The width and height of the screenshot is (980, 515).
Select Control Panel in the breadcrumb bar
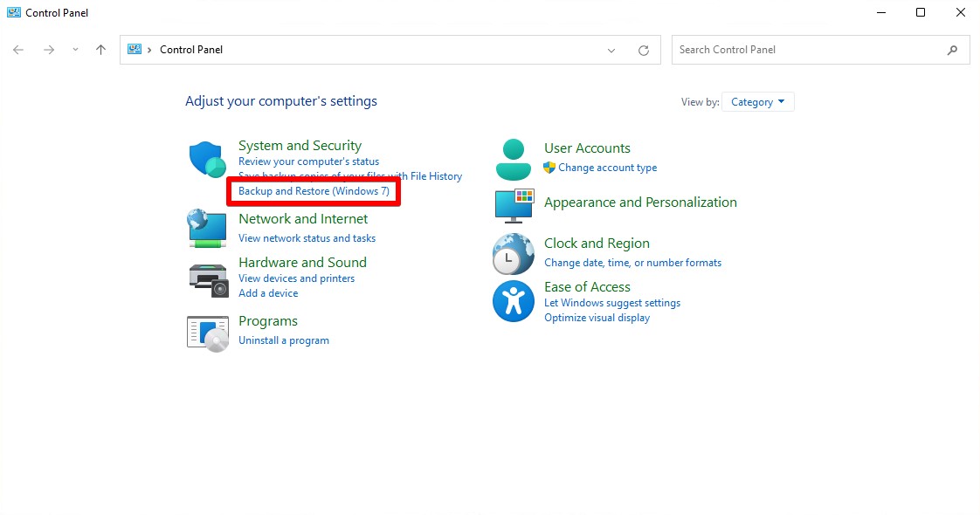pyautogui.click(x=190, y=50)
